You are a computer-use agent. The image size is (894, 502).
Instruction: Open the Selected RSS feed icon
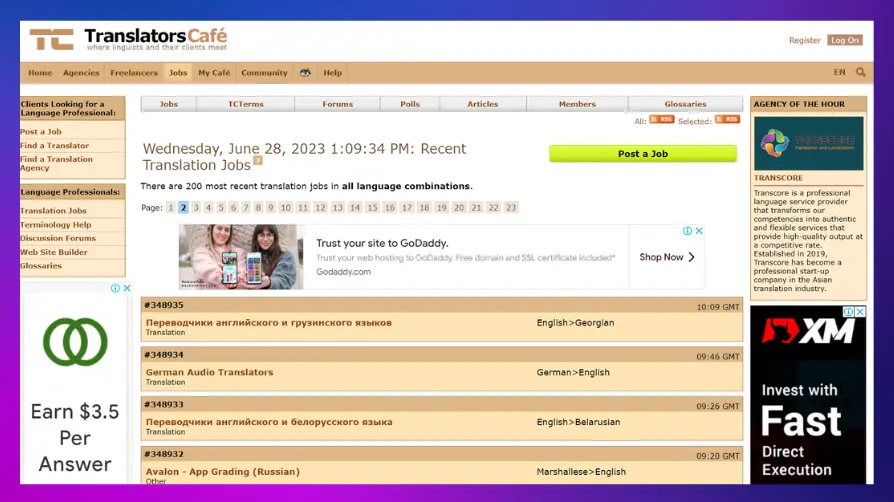[728, 119]
